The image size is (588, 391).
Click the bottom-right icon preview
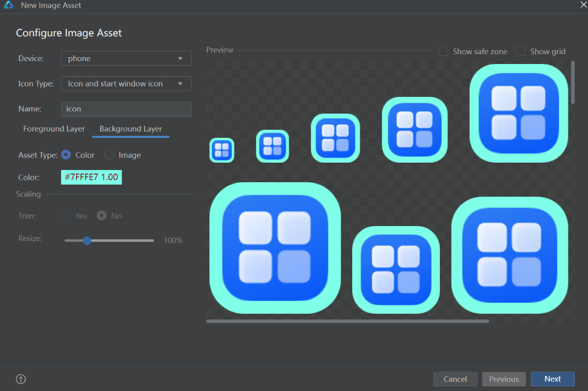[510, 255]
